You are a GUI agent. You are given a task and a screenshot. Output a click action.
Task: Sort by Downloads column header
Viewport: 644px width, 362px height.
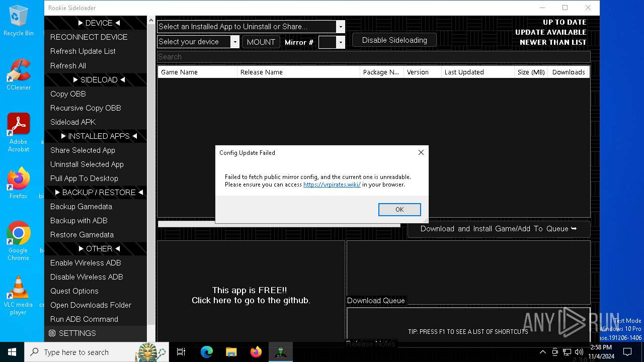click(x=569, y=72)
